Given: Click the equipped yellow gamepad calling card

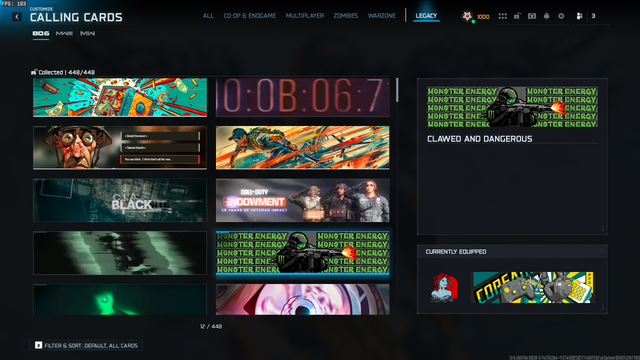Looking at the screenshot, I should pos(533,287).
